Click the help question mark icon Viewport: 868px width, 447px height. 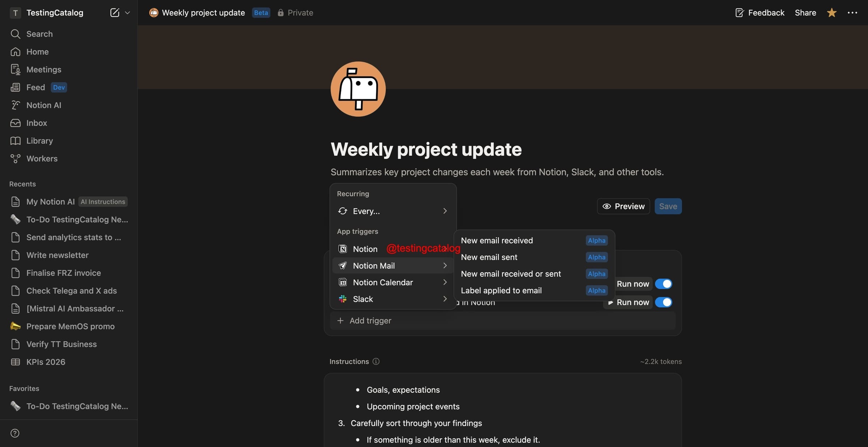[x=15, y=433]
